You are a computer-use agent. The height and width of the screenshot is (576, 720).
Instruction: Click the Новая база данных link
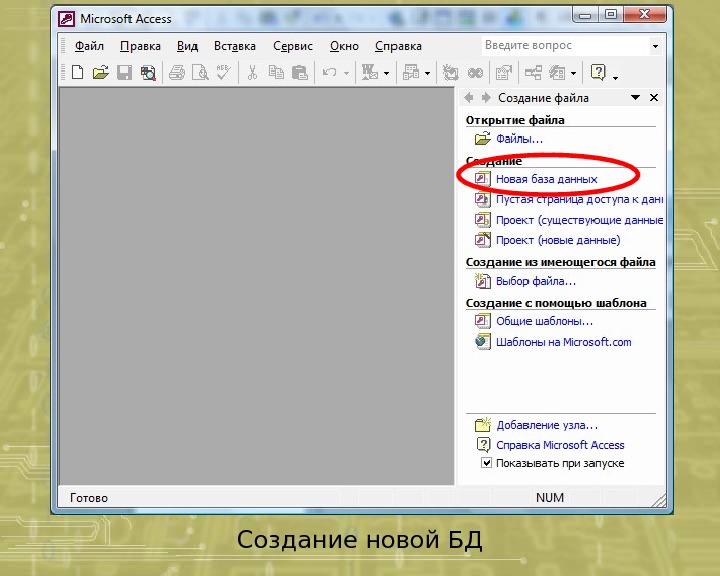point(546,179)
